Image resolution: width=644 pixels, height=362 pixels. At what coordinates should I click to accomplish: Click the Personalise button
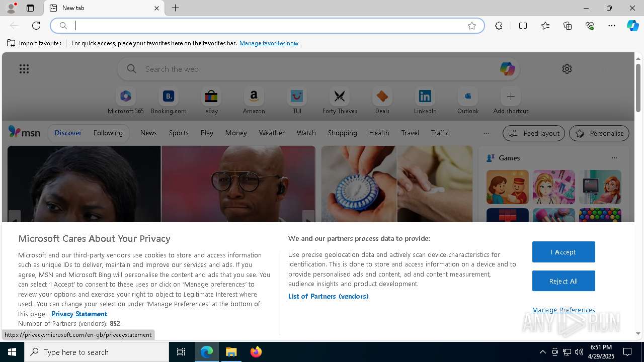pos(599,133)
